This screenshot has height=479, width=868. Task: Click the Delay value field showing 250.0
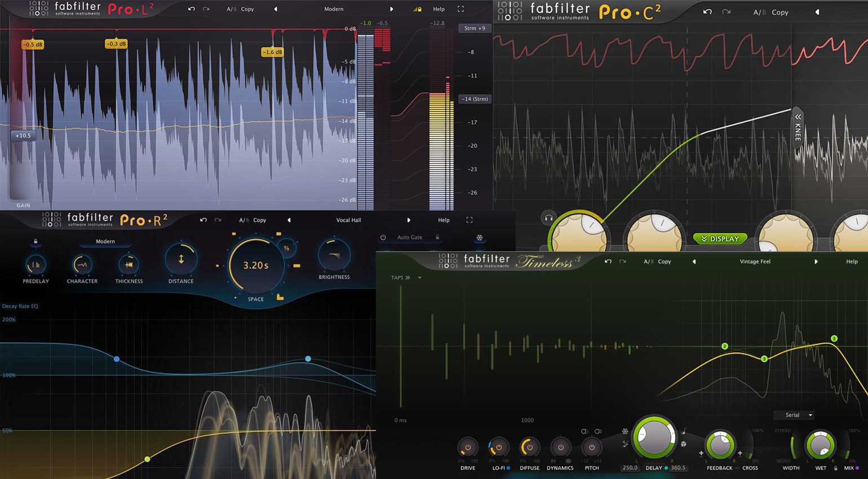[630, 468]
